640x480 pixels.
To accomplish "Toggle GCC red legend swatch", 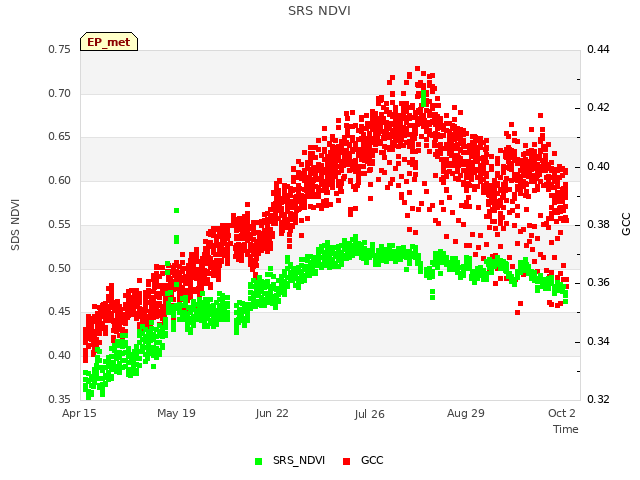I will click(347, 461).
